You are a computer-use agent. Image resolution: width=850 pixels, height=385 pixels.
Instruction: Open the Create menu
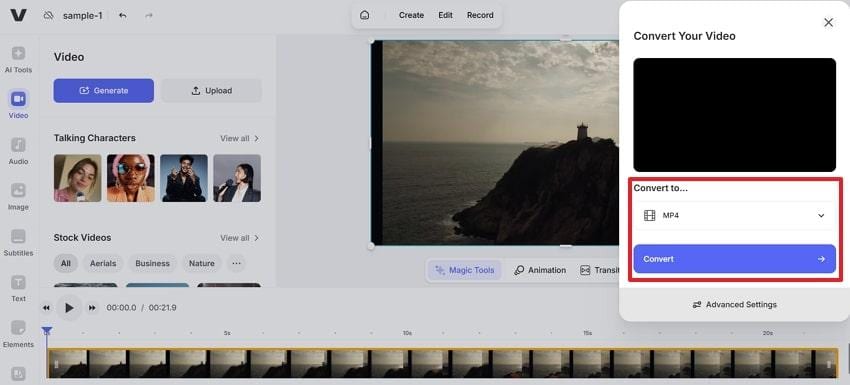pyautogui.click(x=411, y=15)
